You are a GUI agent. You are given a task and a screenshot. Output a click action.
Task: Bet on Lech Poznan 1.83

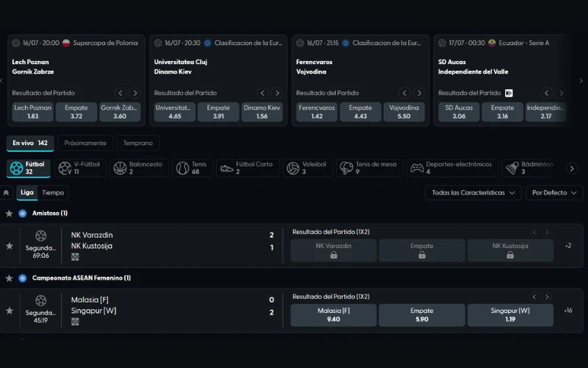point(32,112)
